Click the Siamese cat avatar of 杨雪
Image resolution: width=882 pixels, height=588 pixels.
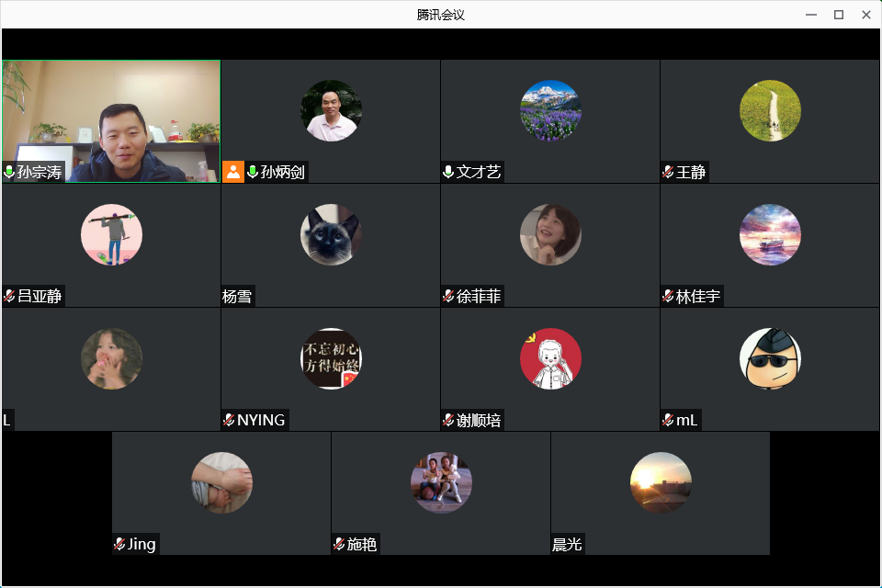point(331,234)
